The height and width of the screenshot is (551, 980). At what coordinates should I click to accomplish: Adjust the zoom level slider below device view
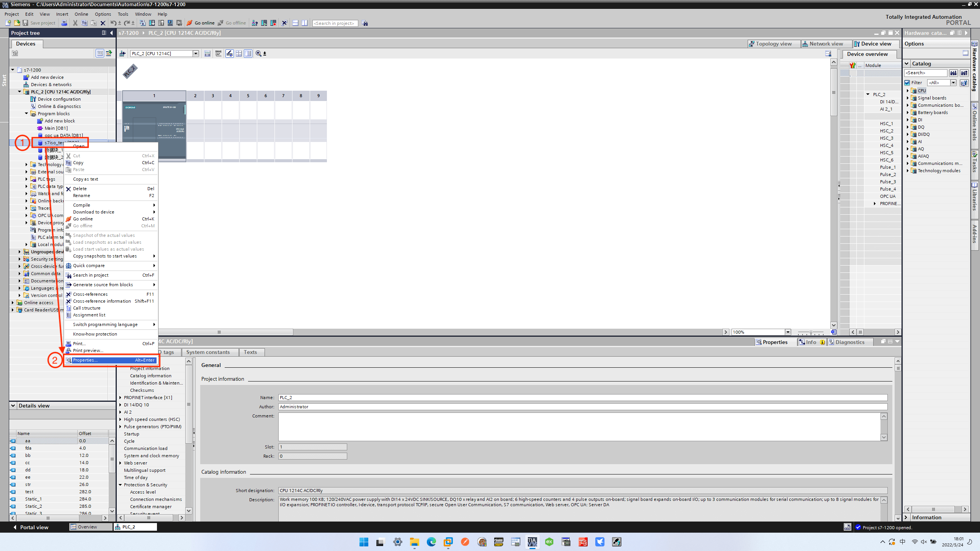pos(812,332)
